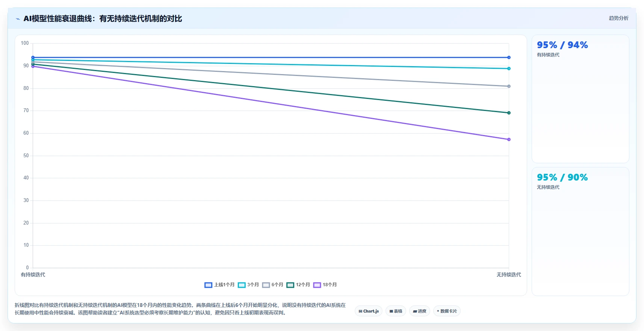
Task: Click the dark green 12个月 color swatch
Action: pos(290,285)
